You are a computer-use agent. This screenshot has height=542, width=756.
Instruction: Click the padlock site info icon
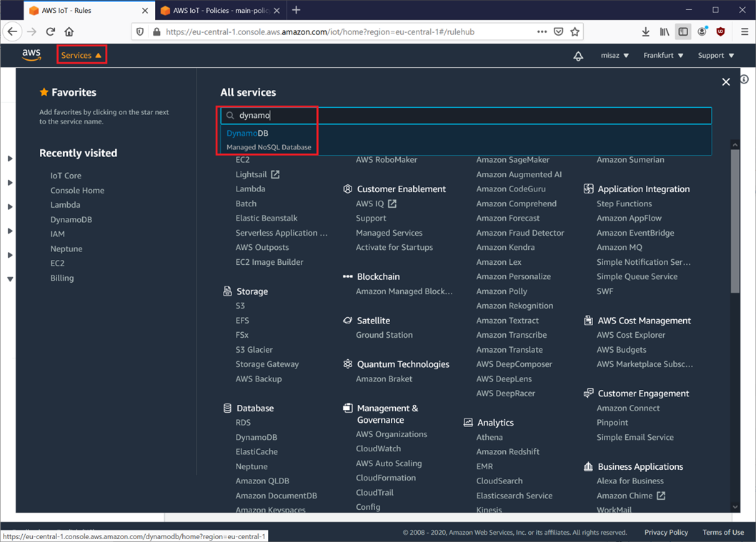[156, 32]
